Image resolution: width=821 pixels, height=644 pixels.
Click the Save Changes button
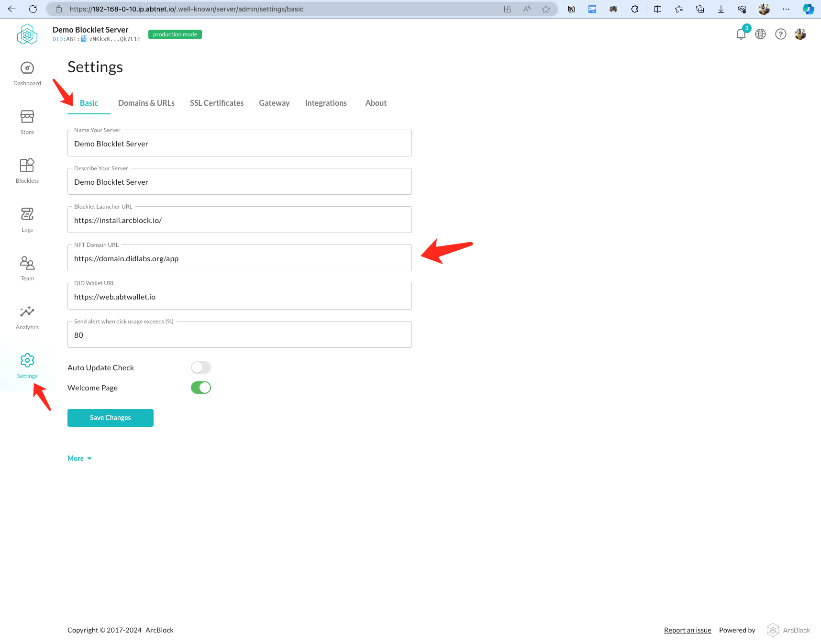coord(111,418)
